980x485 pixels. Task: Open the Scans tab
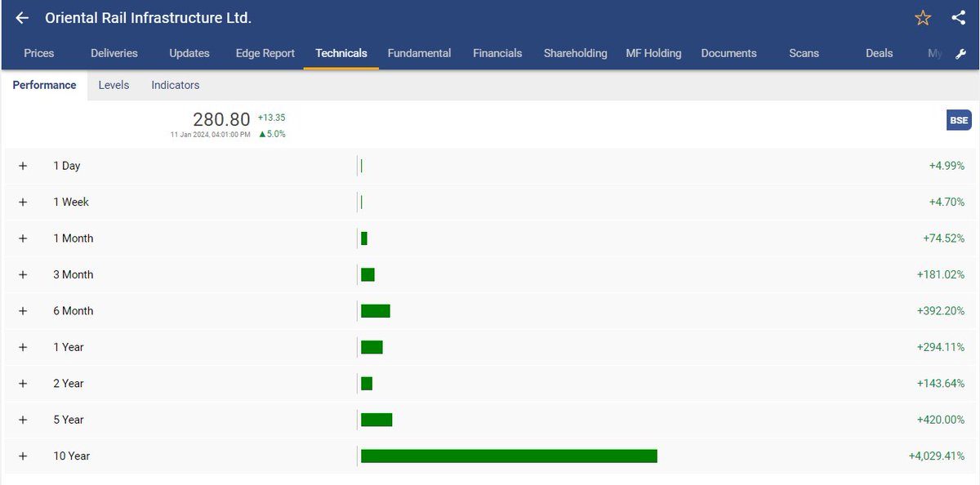point(804,53)
